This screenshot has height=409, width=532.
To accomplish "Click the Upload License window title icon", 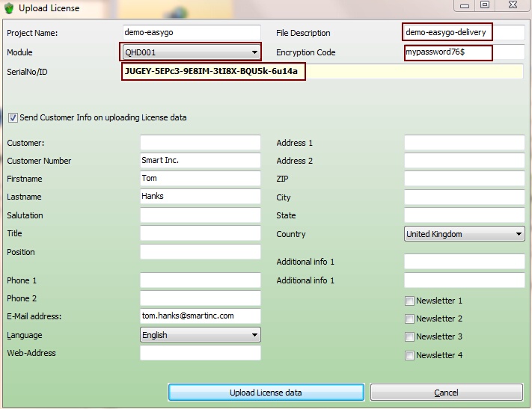I will (9, 7).
